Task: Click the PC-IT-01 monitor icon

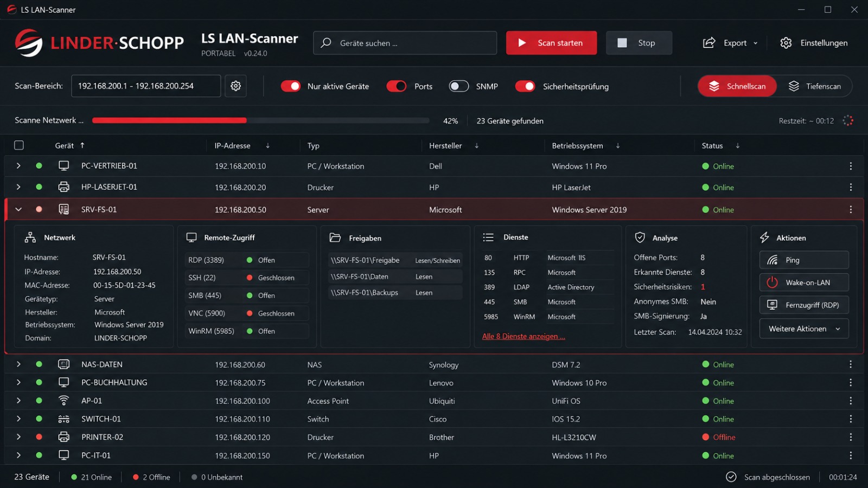Action: click(63, 455)
